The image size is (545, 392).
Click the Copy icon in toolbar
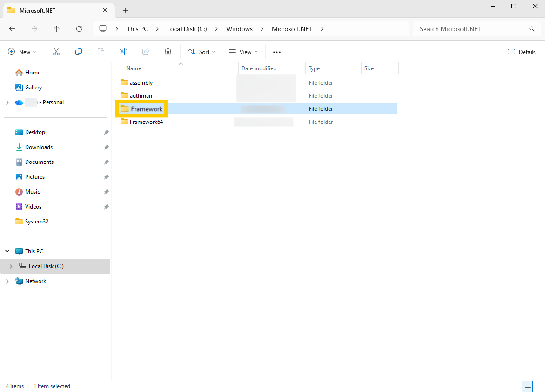click(79, 52)
